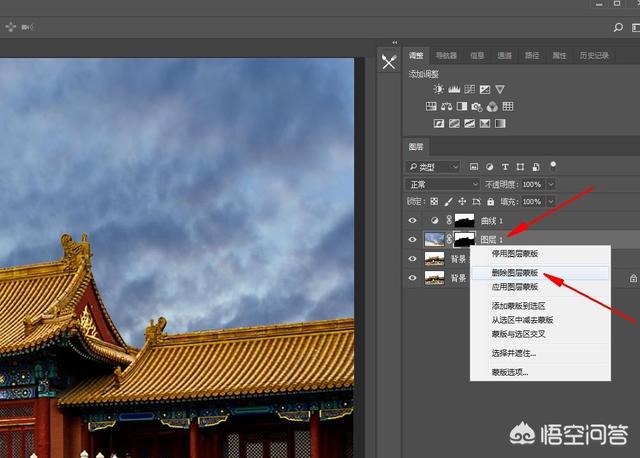This screenshot has width=640, height=458.
Task: Toggle artboard auto-nesting lock
Action: 476,202
